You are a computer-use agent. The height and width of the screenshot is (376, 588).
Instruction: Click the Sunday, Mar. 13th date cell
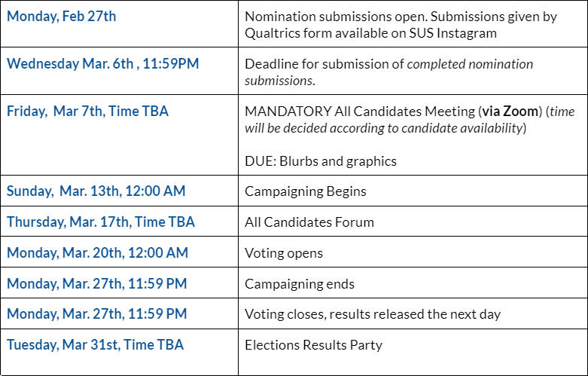tap(96, 191)
